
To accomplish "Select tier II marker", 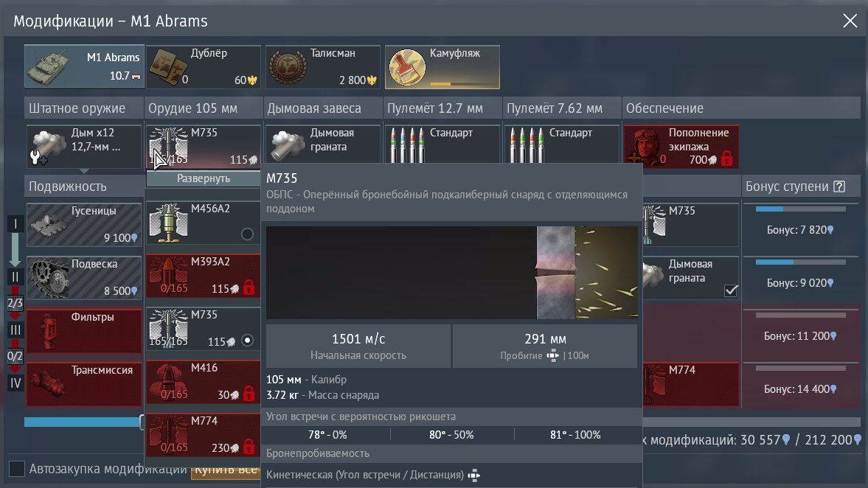I will coord(15,276).
